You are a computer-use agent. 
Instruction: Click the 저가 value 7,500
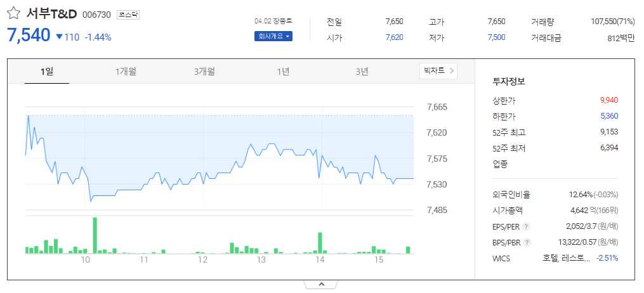tap(496, 37)
